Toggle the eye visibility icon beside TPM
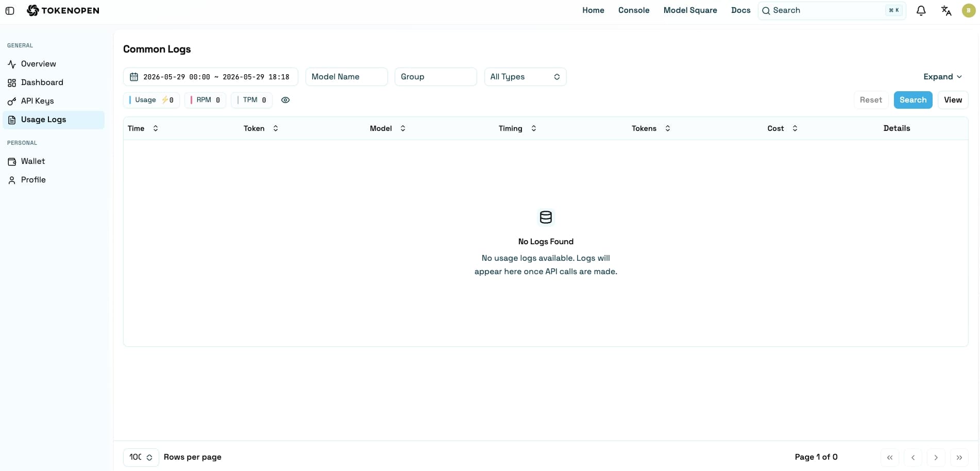This screenshot has height=471, width=980. pyautogui.click(x=285, y=100)
